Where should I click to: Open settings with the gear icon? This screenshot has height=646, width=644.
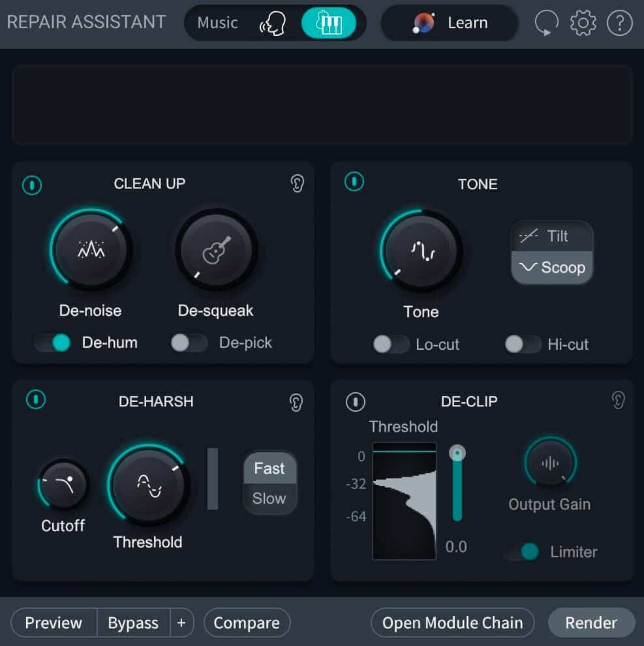click(583, 23)
